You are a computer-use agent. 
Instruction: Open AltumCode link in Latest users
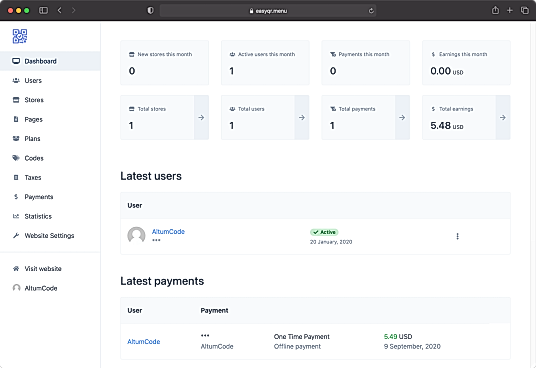(168, 231)
